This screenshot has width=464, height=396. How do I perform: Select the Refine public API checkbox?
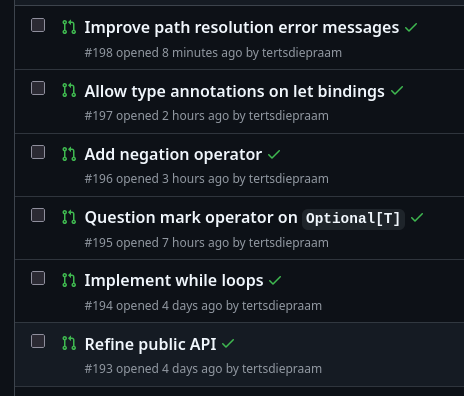(x=38, y=341)
